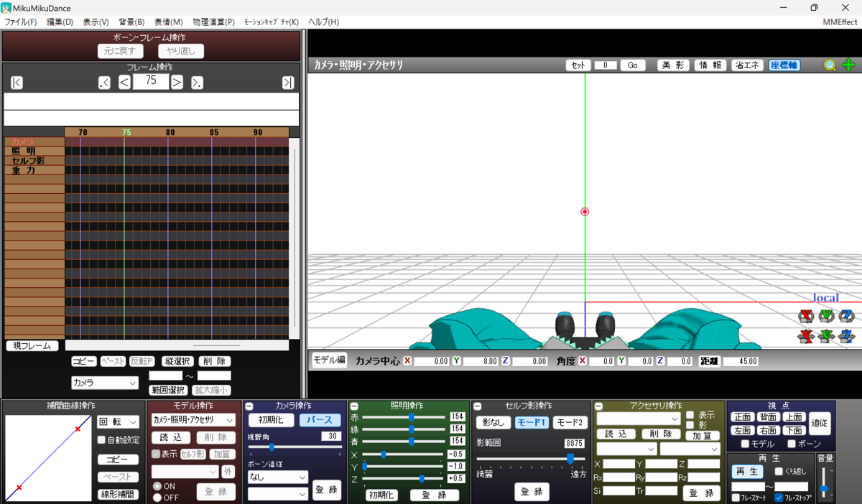Click the やり直し redo button

pos(181,51)
